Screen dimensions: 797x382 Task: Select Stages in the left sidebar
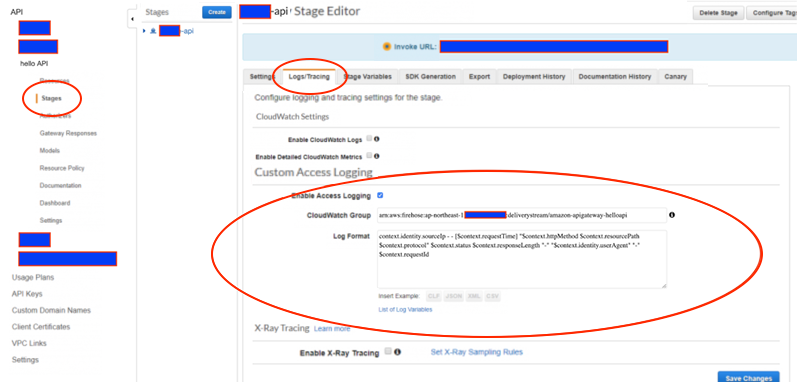51,99
